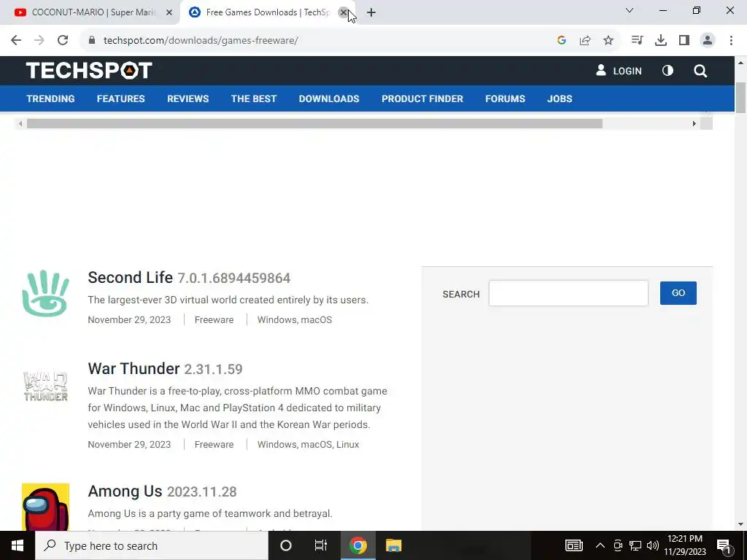Click 'Windows, macOS, Linux' platform text

[309, 444]
